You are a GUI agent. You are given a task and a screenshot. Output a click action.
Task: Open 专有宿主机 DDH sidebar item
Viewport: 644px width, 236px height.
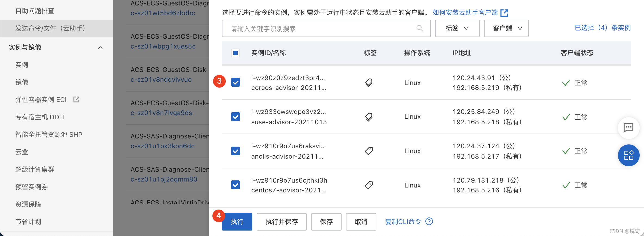click(40, 117)
